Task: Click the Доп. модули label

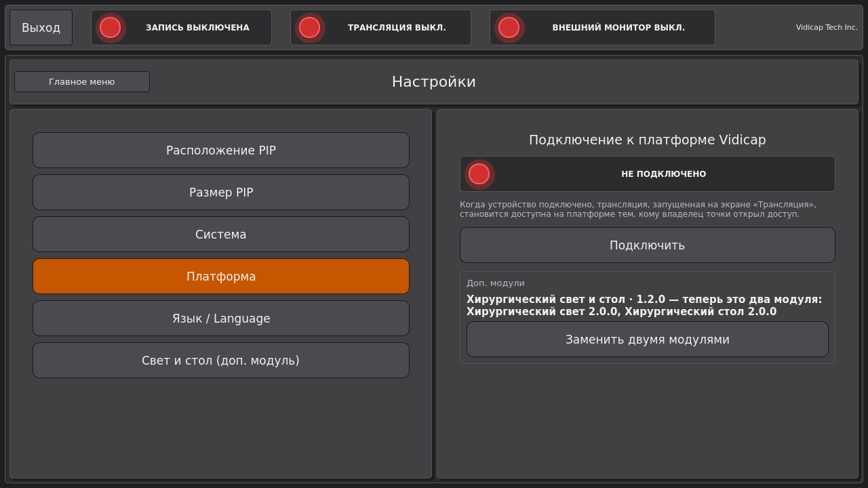Action: [x=496, y=283]
